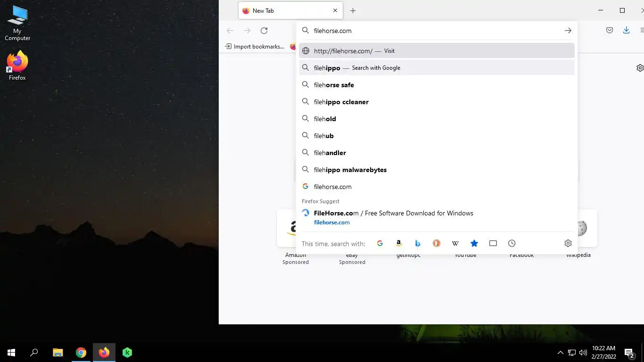Viewport: 644px width, 362px height.
Task: Click the Go arrow in address bar
Action: (568, 31)
